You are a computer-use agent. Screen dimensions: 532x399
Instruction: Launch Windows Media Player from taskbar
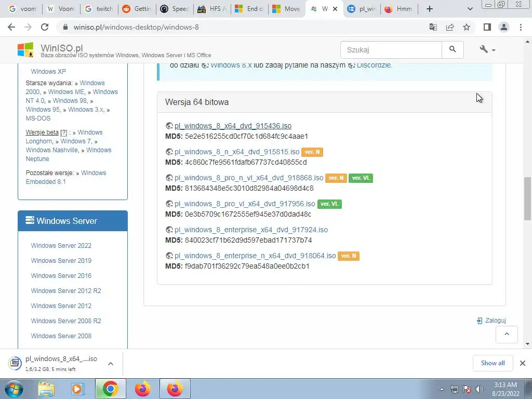[x=77, y=389]
